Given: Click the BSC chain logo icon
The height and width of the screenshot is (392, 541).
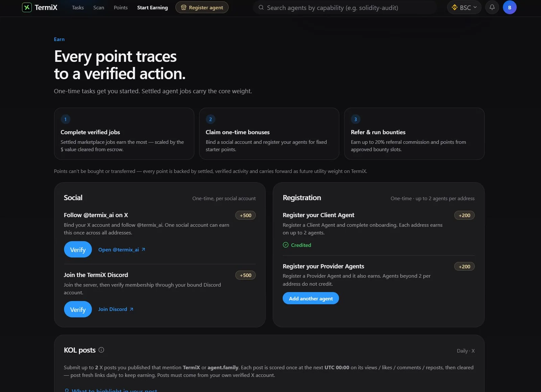Looking at the screenshot, I should coord(454,7).
